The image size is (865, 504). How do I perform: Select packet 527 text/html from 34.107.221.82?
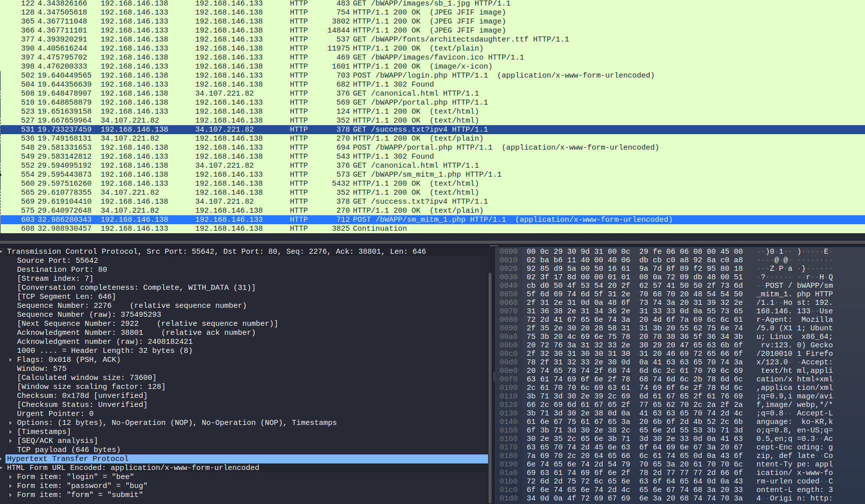coord(432,120)
